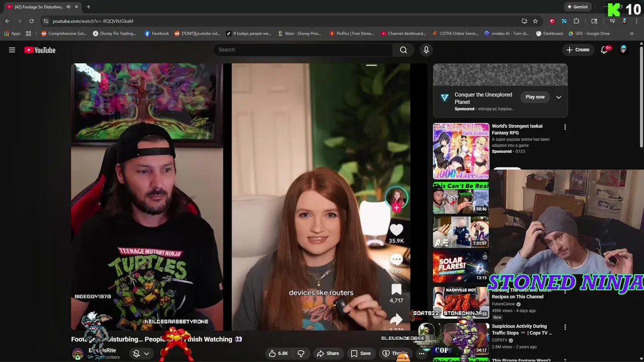The width and height of the screenshot is (644, 362).
Task: Click the TikTok bookmark icon in video
Action: pos(396,290)
